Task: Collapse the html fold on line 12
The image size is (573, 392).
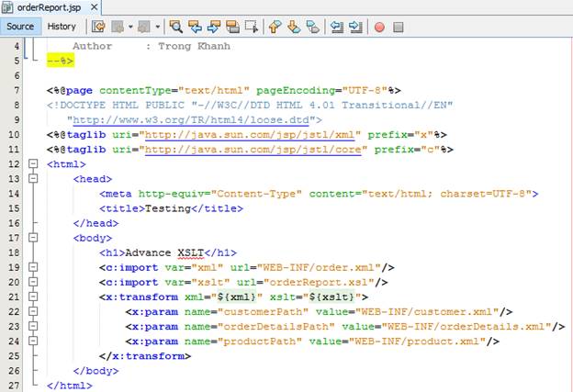Action: click(33, 163)
